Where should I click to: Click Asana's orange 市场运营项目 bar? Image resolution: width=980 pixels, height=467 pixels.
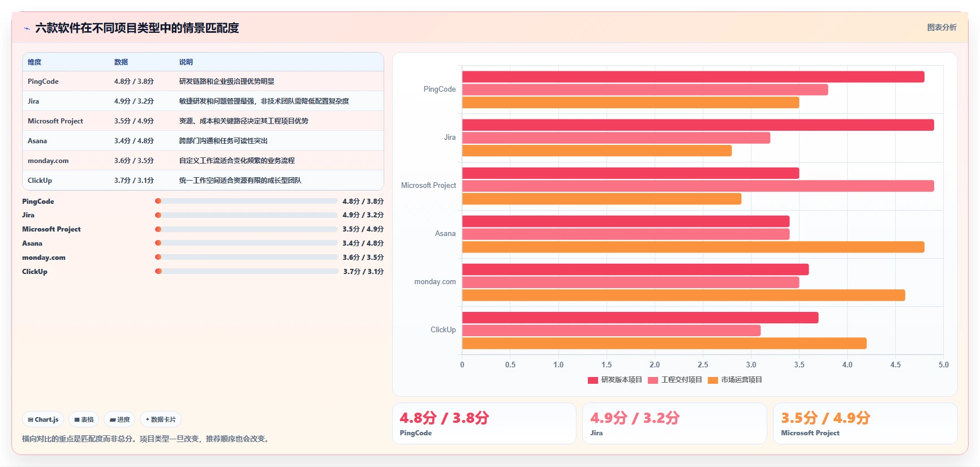693,247
